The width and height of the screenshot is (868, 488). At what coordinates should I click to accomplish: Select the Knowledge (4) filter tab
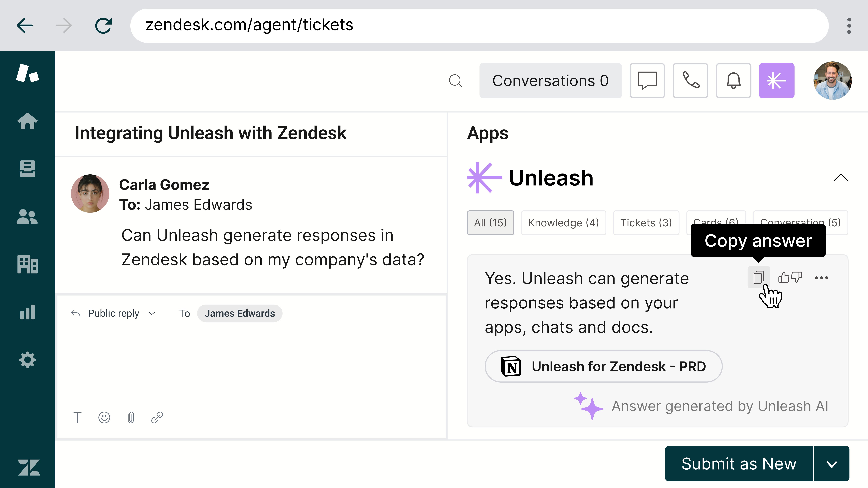pyautogui.click(x=563, y=223)
